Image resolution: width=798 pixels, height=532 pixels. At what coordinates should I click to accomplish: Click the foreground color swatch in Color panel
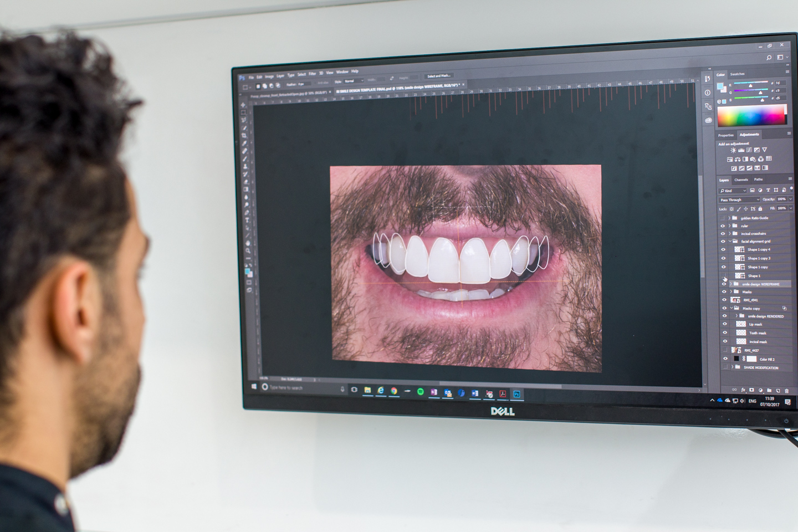click(720, 86)
